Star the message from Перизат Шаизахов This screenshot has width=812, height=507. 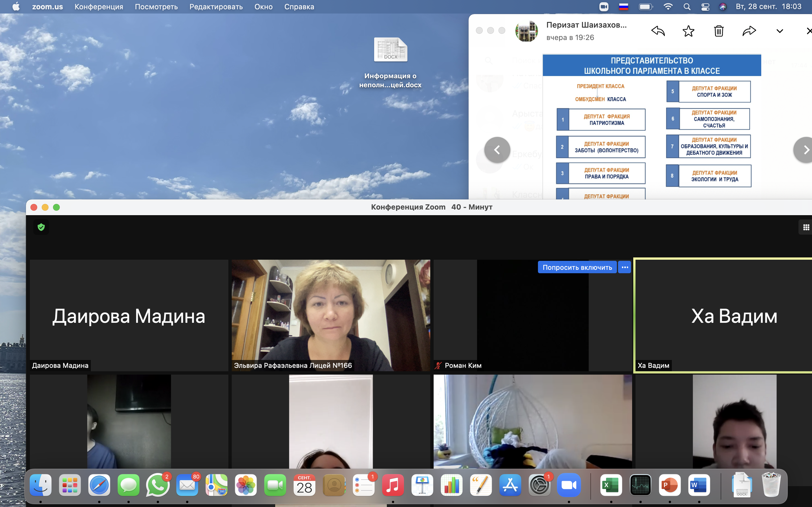tap(688, 31)
